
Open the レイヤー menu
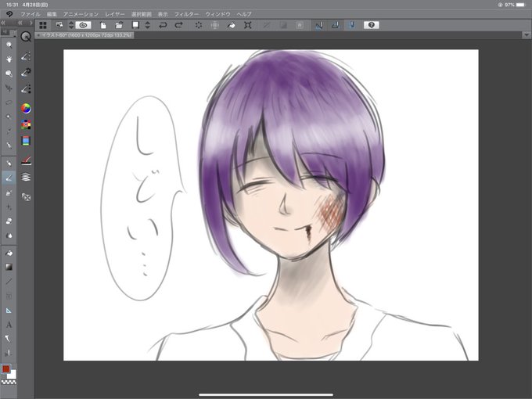point(114,14)
